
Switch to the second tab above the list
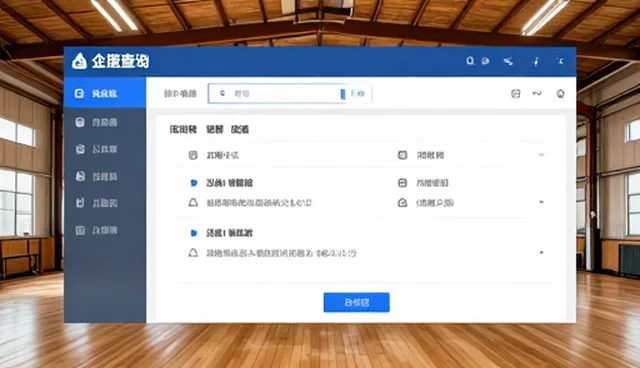pyautogui.click(x=215, y=130)
